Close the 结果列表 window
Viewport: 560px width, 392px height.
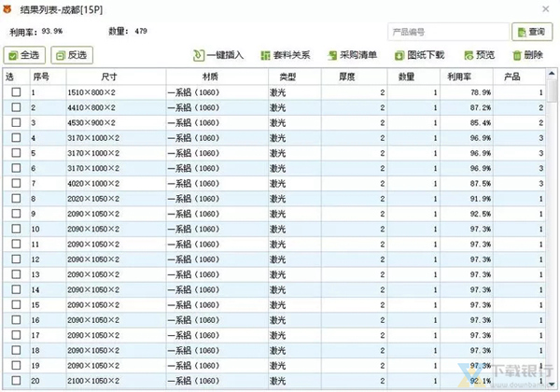[x=546, y=9]
